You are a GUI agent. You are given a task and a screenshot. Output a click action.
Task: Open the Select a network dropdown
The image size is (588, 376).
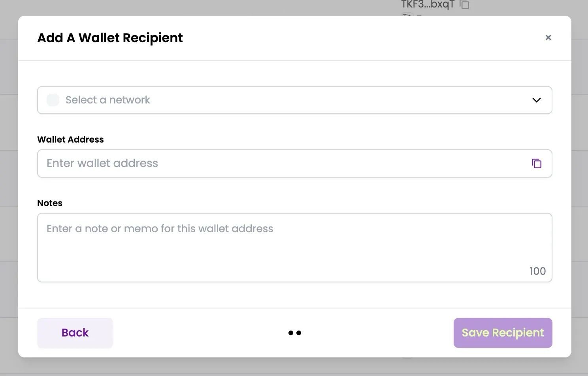[x=294, y=100]
